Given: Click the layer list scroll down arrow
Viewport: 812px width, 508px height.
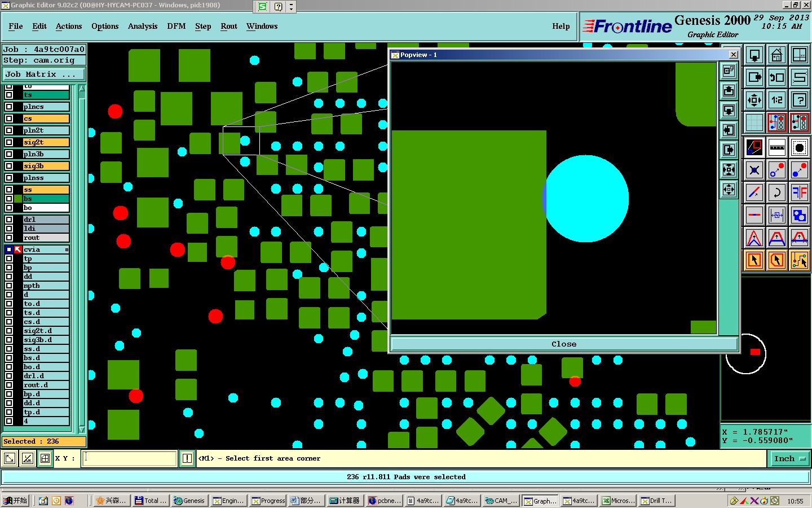Looking at the screenshot, I should pos(82,430).
